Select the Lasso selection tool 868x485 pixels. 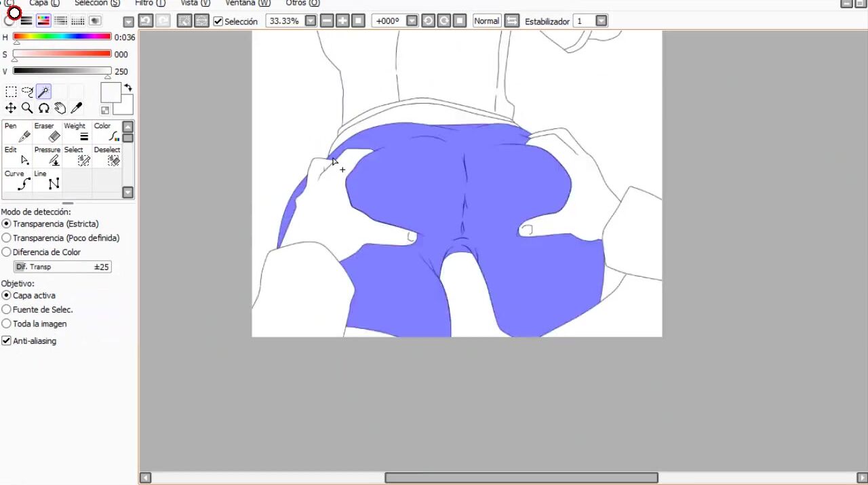pos(27,92)
